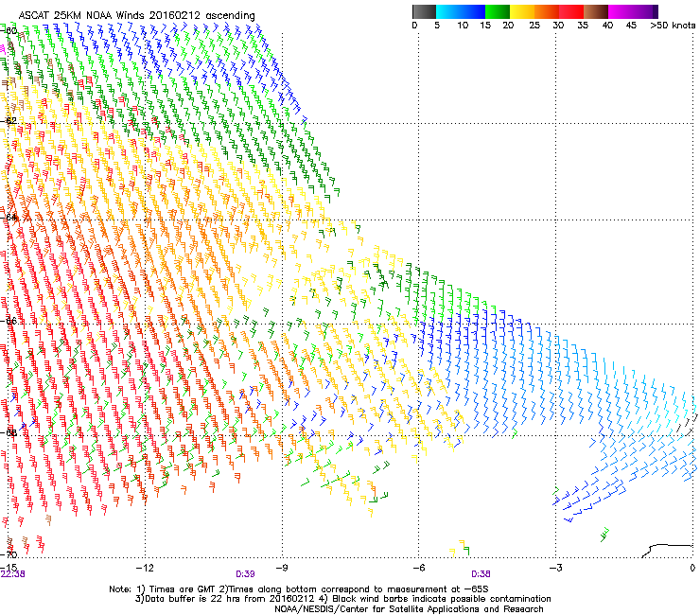700x615 pixels.
Task: Click the '0' longitude axis label at bottom right
Action: (x=692, y=568)
